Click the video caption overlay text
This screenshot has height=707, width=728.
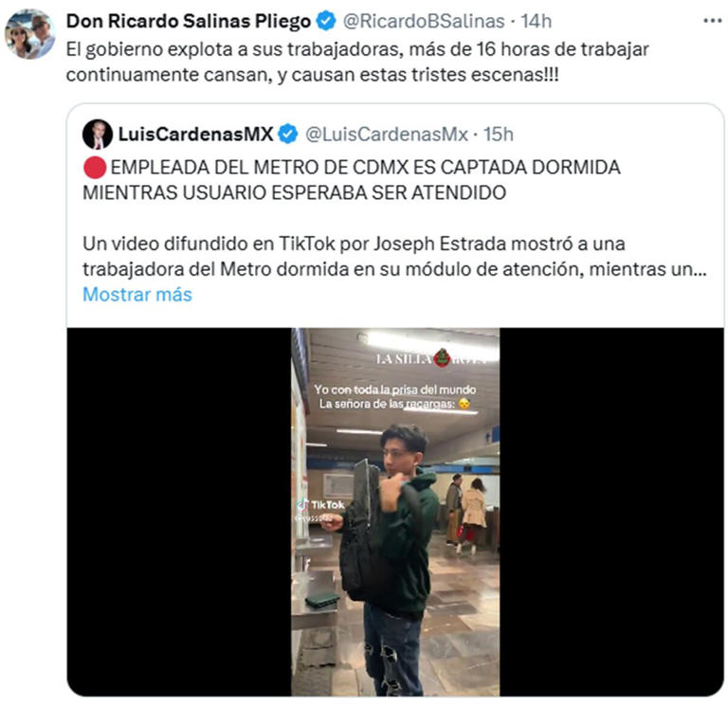(395, 397)
